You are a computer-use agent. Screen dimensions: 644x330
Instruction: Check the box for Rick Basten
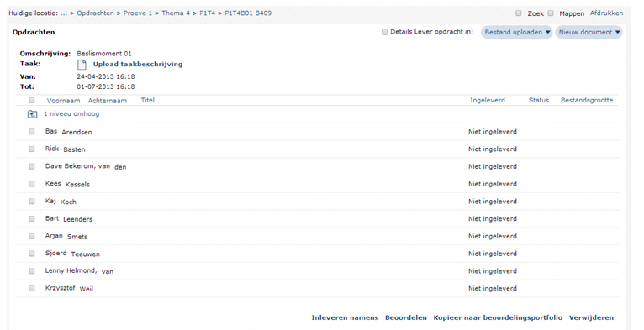coord(32,149)
